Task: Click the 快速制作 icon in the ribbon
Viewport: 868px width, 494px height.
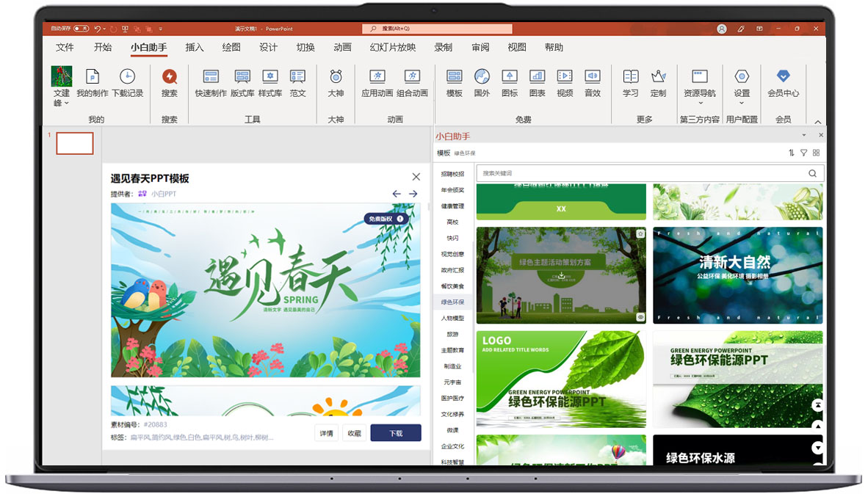Action: (211, 77)
